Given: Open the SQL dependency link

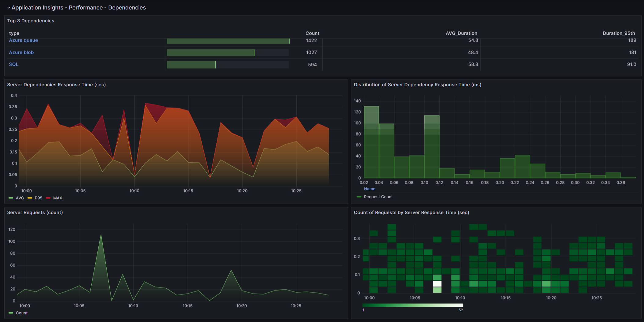Looking at the screenshot, I should pyautogui.click(x=14, y=64).
